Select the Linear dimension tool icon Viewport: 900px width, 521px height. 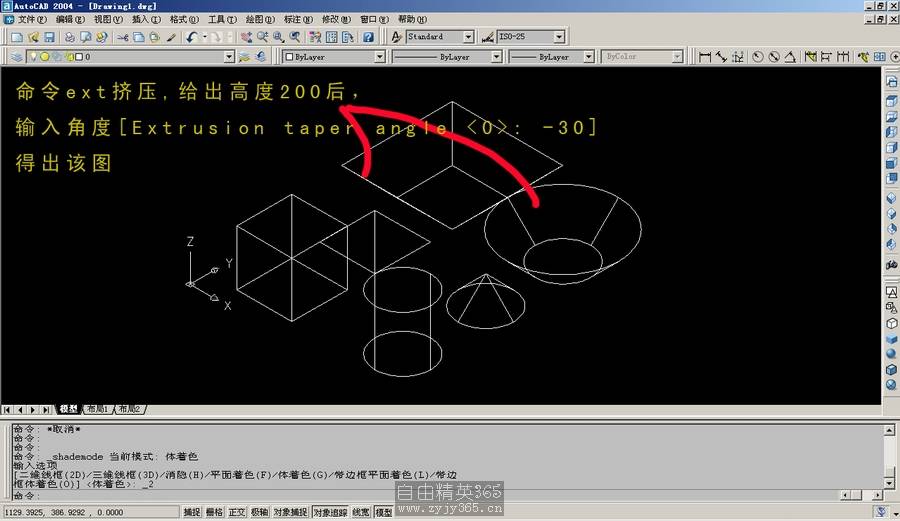click(705, 57)
